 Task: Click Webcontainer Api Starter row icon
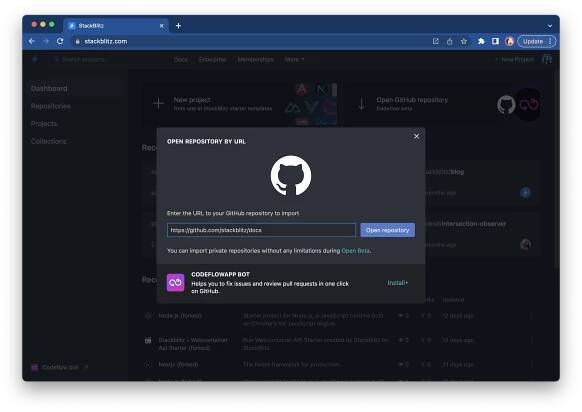[x=148, y=340]
